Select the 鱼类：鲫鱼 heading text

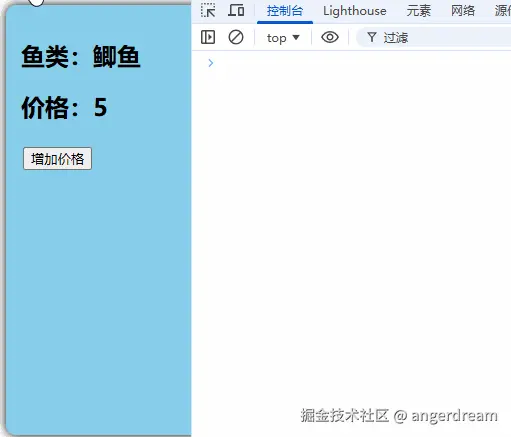(81, 57)
